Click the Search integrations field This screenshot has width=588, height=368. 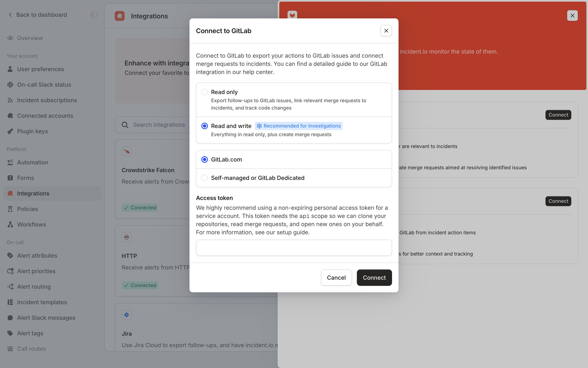[159, 125]
